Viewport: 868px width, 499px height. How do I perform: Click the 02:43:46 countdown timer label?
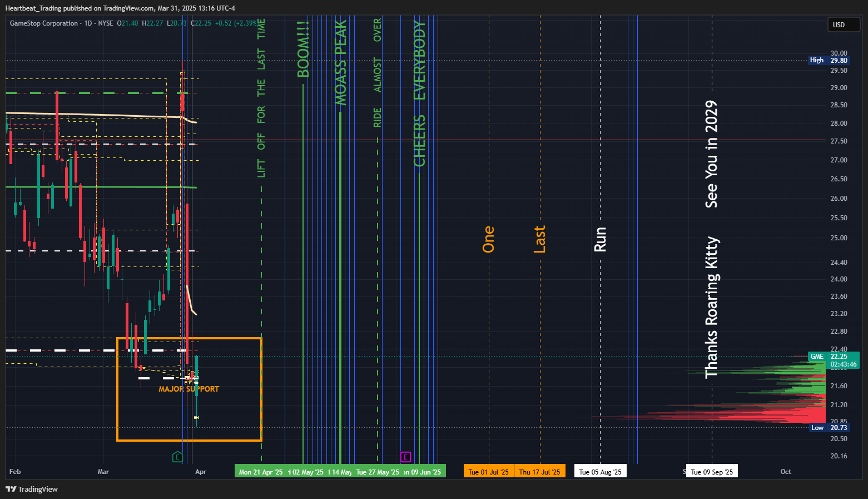[843, 364]
